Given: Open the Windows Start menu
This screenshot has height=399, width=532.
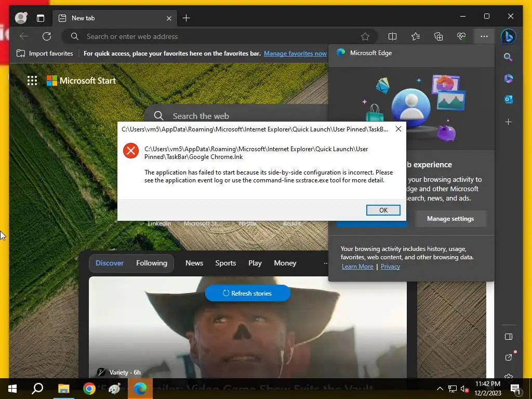Looking at the screenshot, I should [12, 389].
